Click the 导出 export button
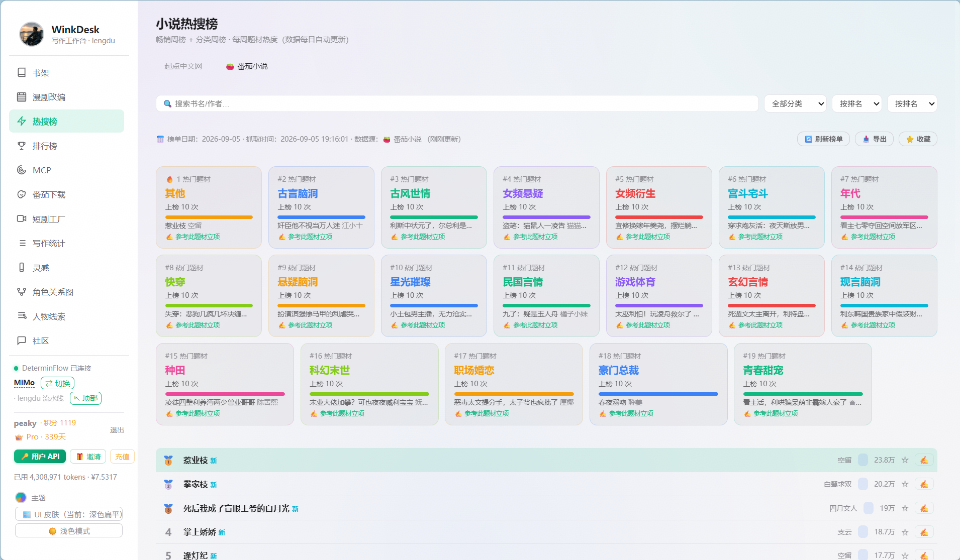The image size is (960, 560). pos(874,139)
